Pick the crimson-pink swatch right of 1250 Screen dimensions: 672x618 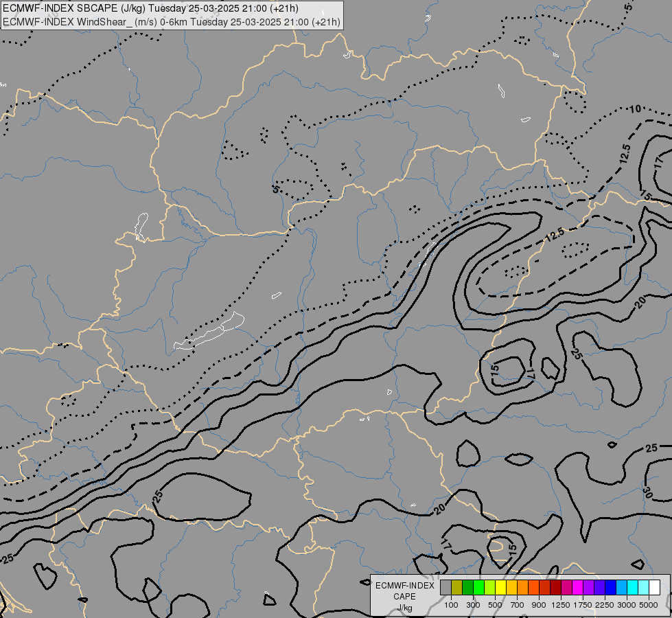566,587
